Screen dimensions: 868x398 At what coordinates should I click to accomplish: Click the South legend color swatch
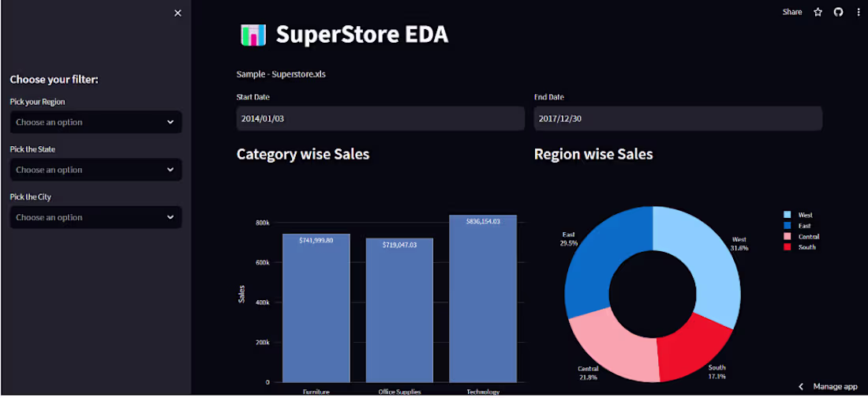787,247
